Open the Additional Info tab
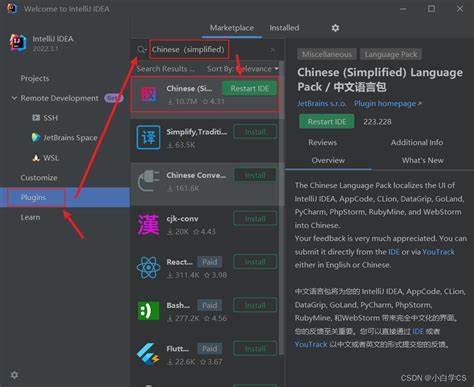 417,143
